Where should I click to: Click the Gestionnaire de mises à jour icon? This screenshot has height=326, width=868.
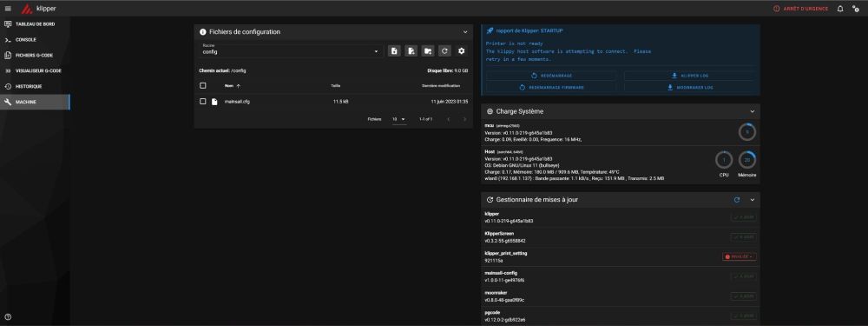coord(490,200)
